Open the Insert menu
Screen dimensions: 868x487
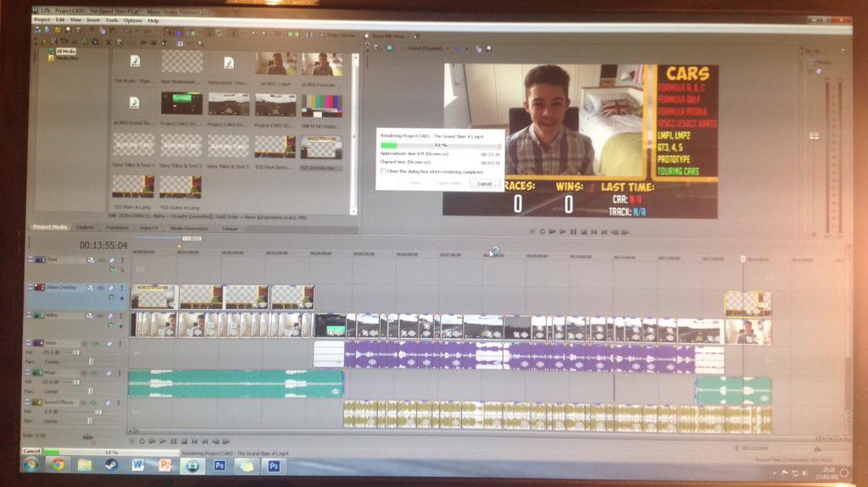pos(93,20)
